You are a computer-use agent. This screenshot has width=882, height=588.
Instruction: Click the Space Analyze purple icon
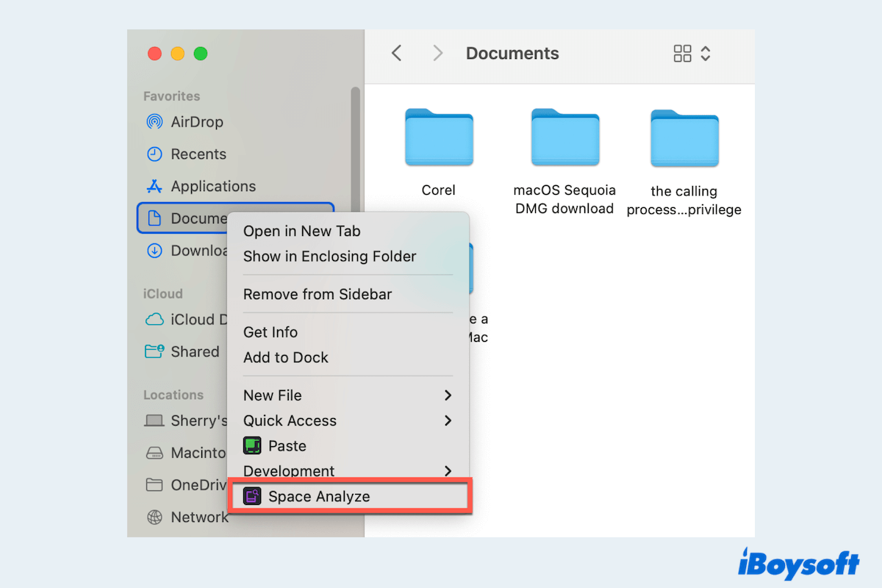click(252, 497)
